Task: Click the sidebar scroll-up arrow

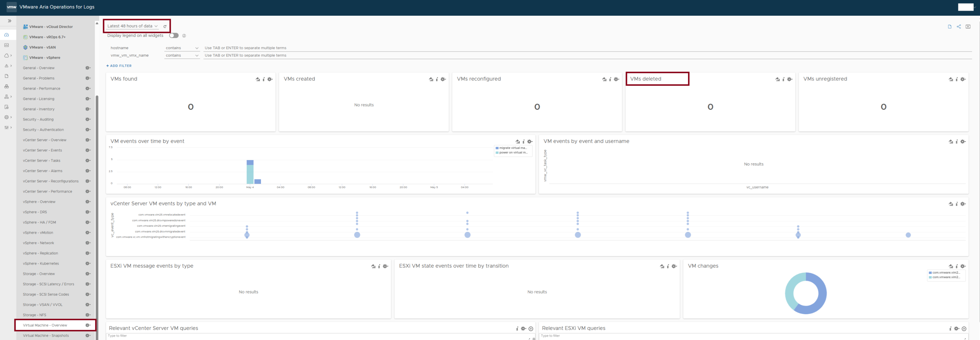Action: [97, 23]
